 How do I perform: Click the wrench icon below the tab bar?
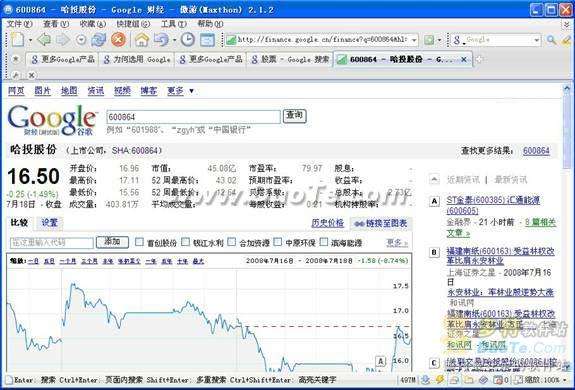point(16,75)
